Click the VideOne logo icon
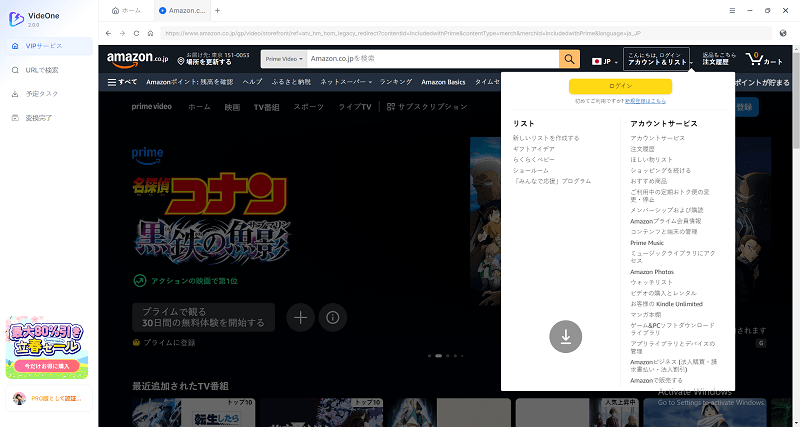The image size is (800, 427). (x=16, y=19)
